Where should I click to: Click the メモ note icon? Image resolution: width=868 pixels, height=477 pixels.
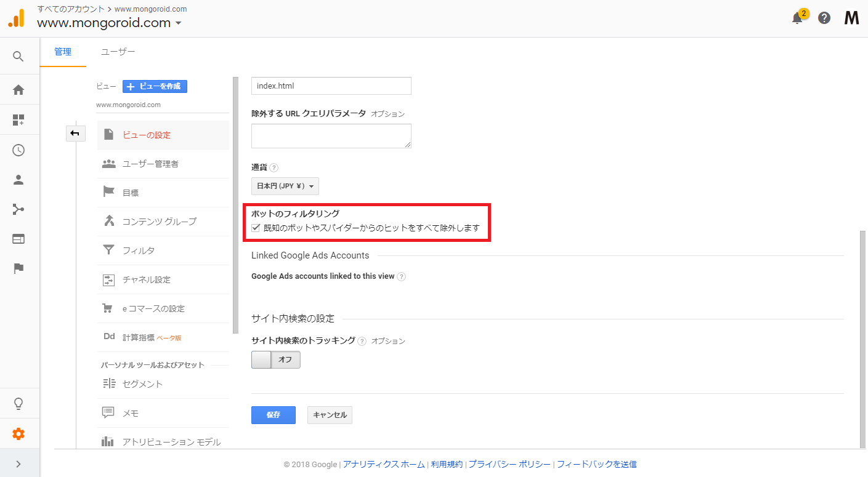click(109, 412)
